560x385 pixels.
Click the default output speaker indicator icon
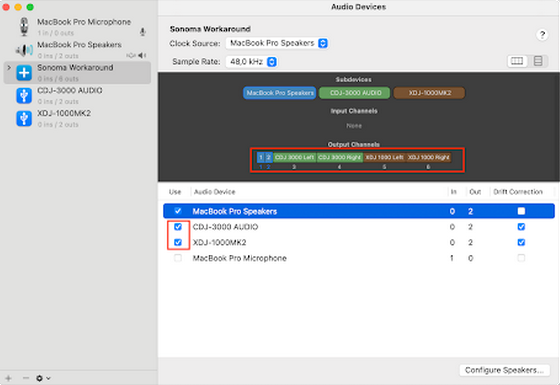pos(142,55)
